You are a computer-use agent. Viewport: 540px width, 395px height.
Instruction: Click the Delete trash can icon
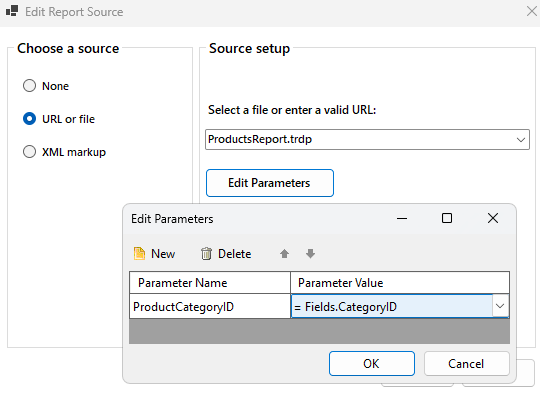click(x=206, y=253)
